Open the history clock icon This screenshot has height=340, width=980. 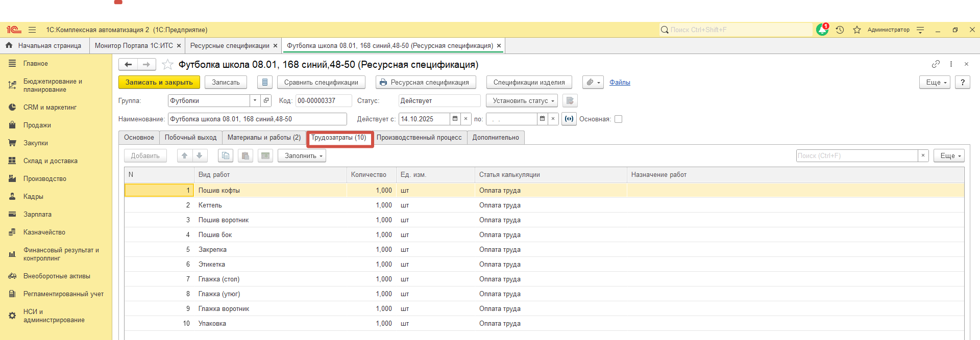click(x=840, y=30)
